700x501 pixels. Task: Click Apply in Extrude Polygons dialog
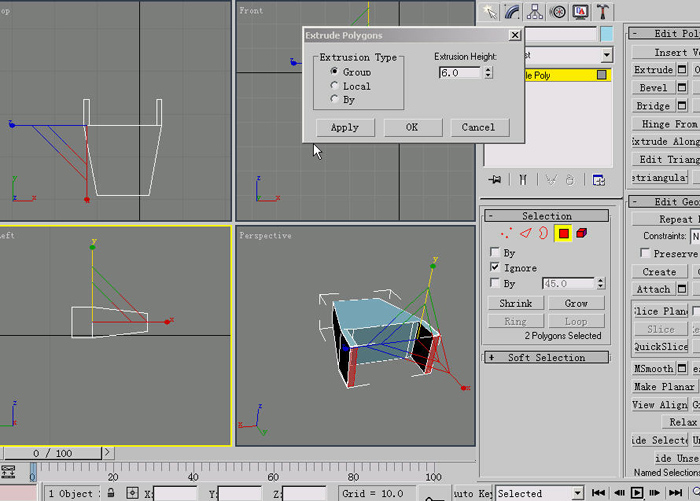pyautogui.click(x=345, y=127)
